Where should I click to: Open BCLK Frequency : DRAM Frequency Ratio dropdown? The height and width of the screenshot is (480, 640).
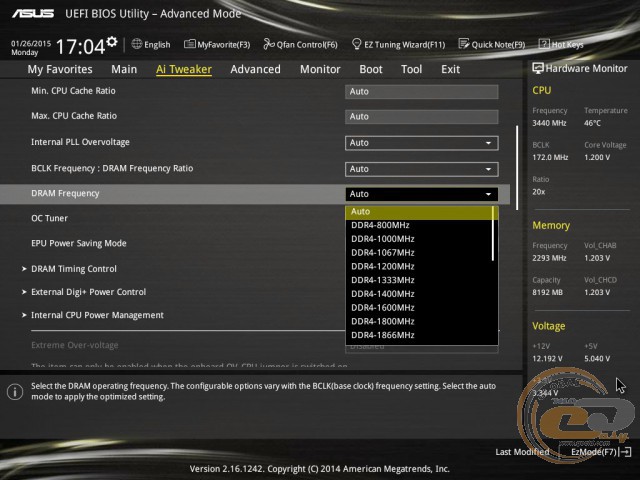[422, 169]
